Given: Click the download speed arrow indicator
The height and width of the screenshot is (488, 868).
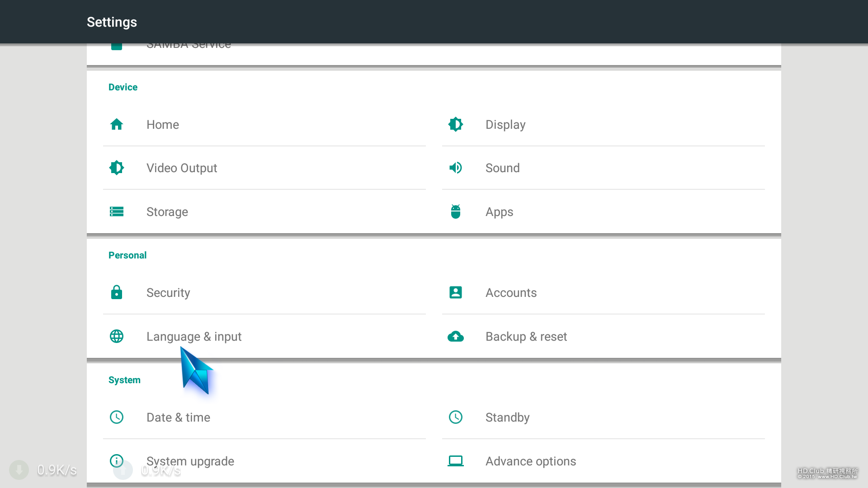Looking at the screenshot, I should coord(19,470).
